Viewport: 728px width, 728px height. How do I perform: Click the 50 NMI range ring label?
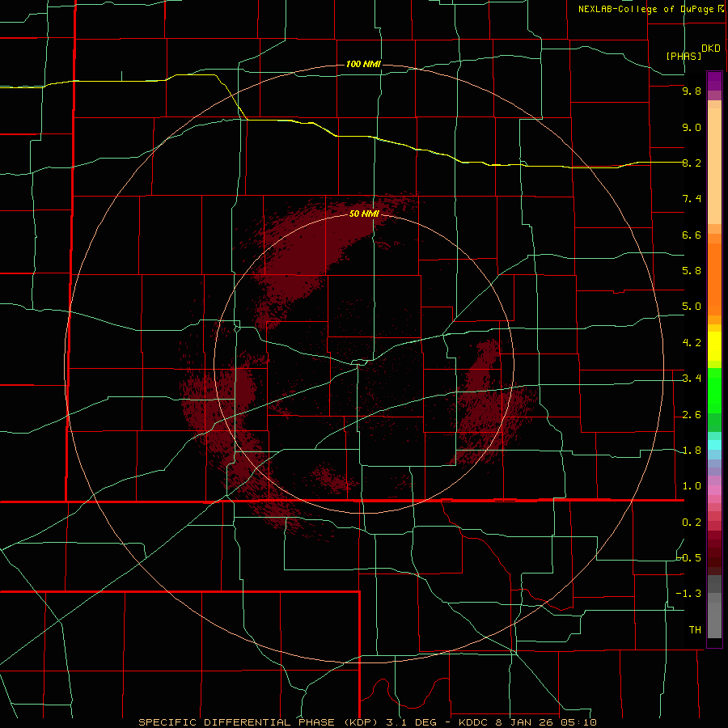[365, 214]
